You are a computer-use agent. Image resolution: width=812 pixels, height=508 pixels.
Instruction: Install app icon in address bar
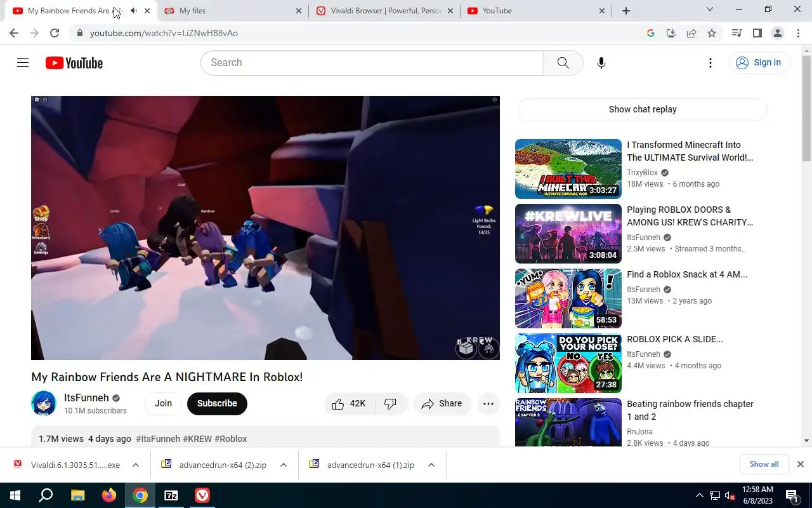pos(671,33)
